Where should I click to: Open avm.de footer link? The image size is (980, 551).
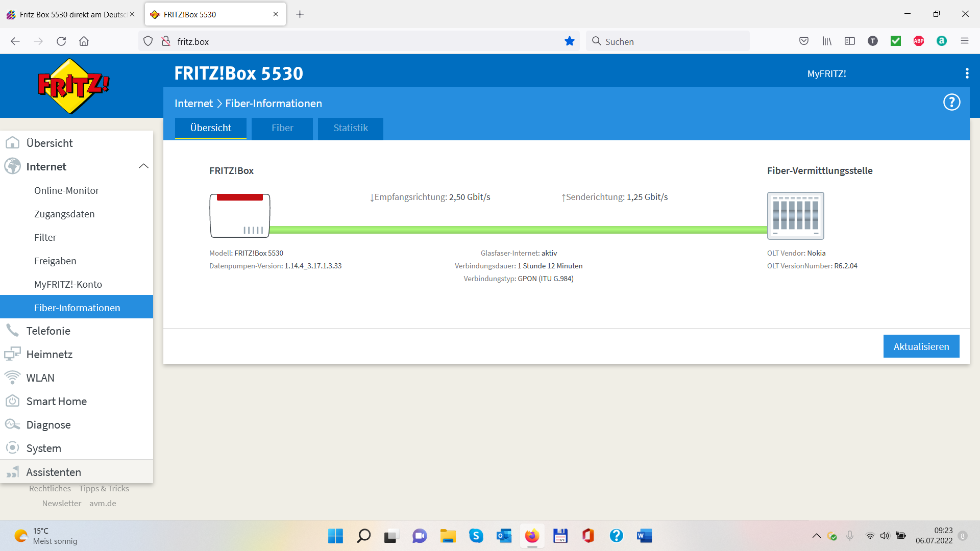pyautogui.click(x=103, y=503)
